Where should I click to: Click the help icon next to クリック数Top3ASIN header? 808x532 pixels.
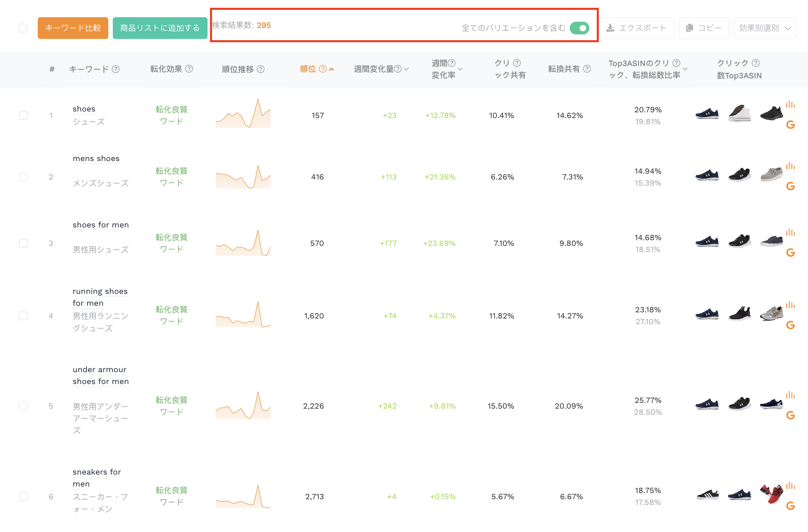click(756, 63)
